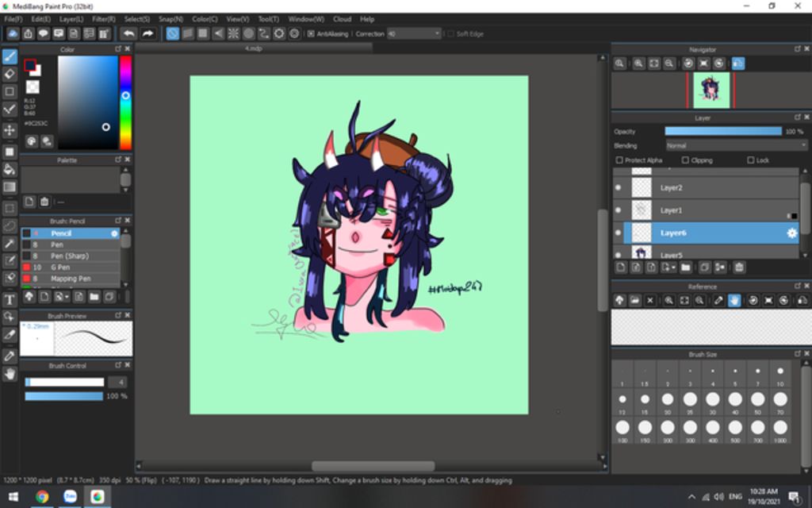Select the Bucket fill tool
The width and height of the screenshot is (812, 508).
coord(10,169)
